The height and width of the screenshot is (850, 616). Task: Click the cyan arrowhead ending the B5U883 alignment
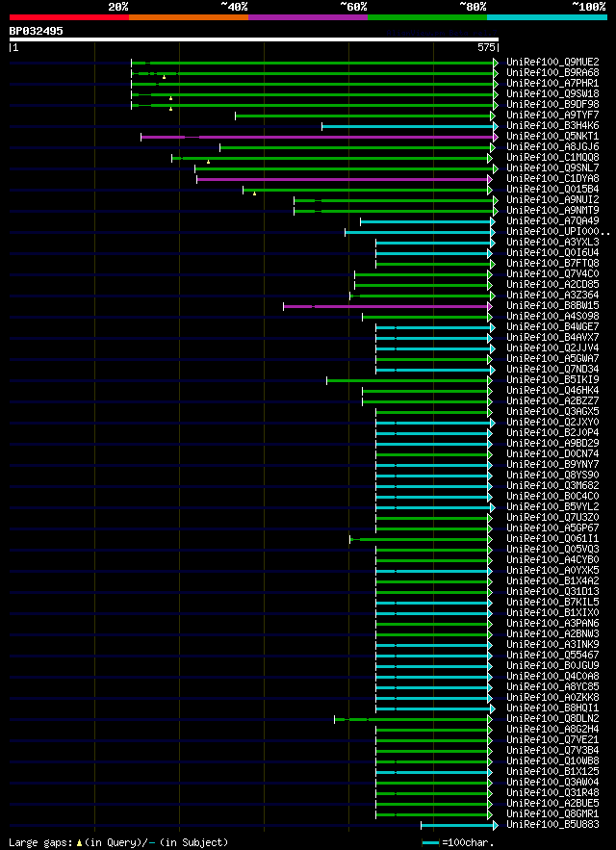pos(496,825)
